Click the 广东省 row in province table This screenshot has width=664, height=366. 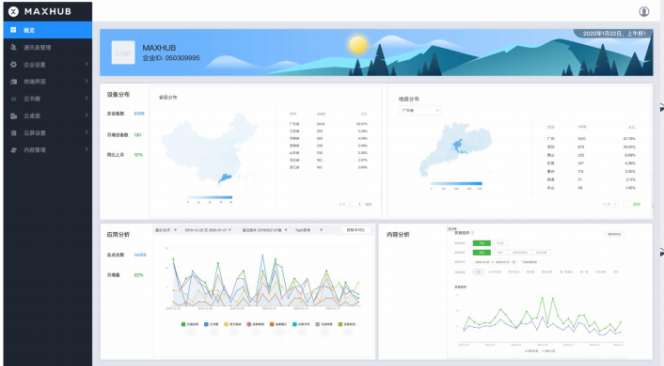pos(329,124)
